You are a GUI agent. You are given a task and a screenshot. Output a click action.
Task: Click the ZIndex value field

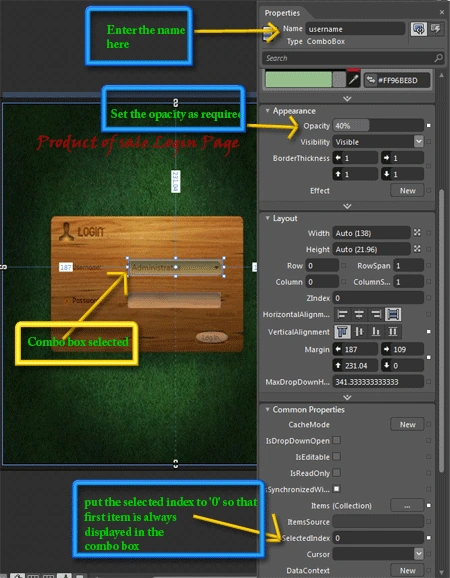(378, 297)
